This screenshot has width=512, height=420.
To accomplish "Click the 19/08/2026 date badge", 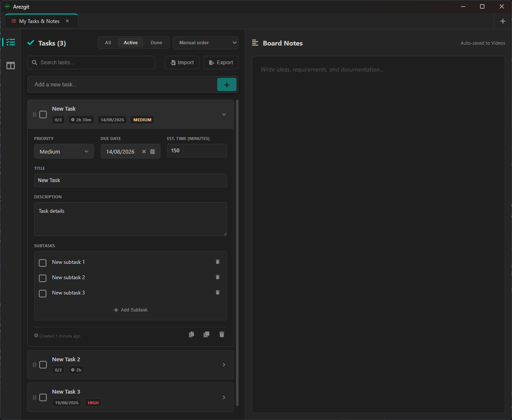I will coord(66,403).
